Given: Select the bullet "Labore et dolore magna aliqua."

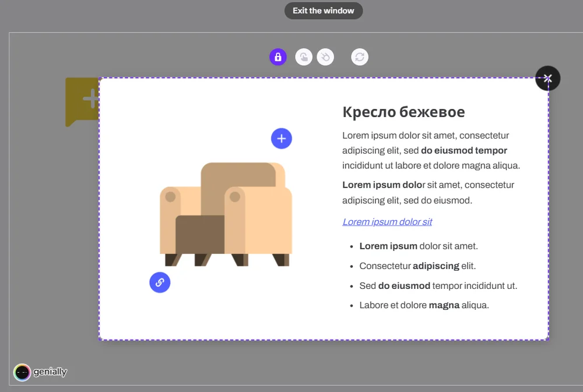Looking at the screenshot, I should click(424, 305).
